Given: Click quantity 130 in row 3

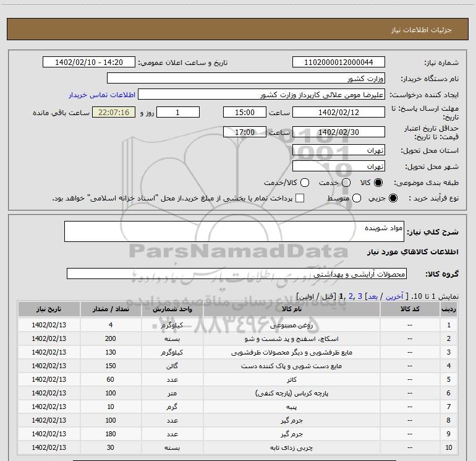Looking at the screenshot, I should [x=111, y=352].
